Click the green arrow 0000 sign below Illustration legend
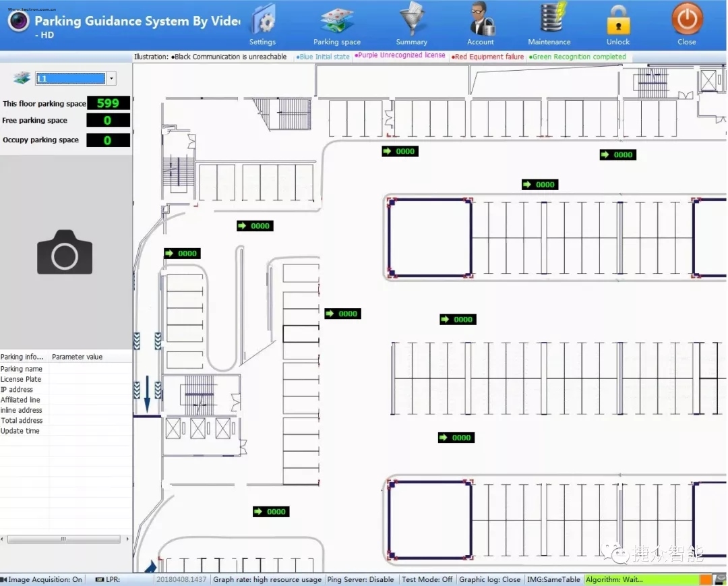Viewport: 728px width, 586px height. point(400,151)
